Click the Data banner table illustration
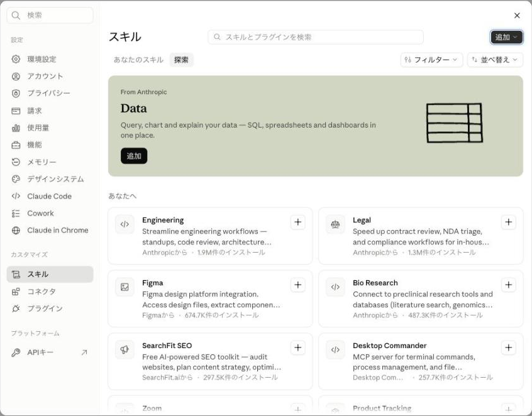This screenshot has height=416, width=532. 455,123
